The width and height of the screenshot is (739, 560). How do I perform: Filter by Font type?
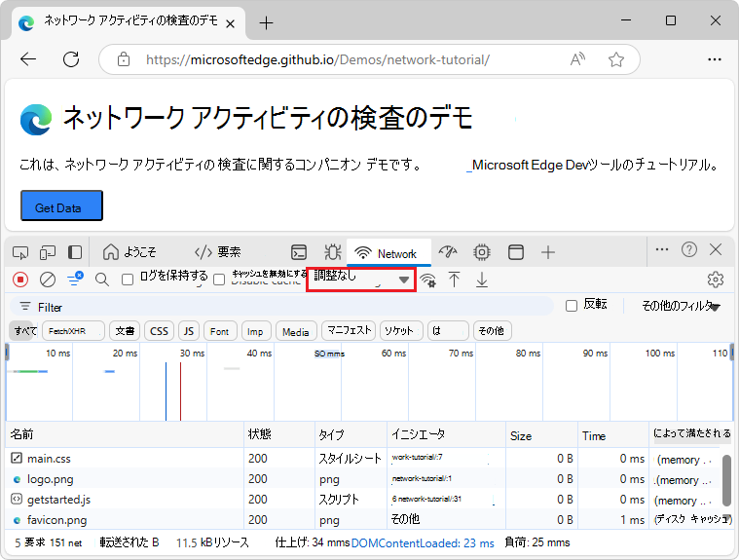click(x=219, y=331)
